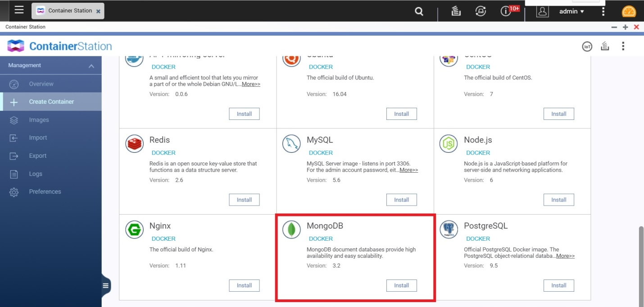Click the page vertical scrollbar thumb

pyautogui.click(x=641, y=266)
